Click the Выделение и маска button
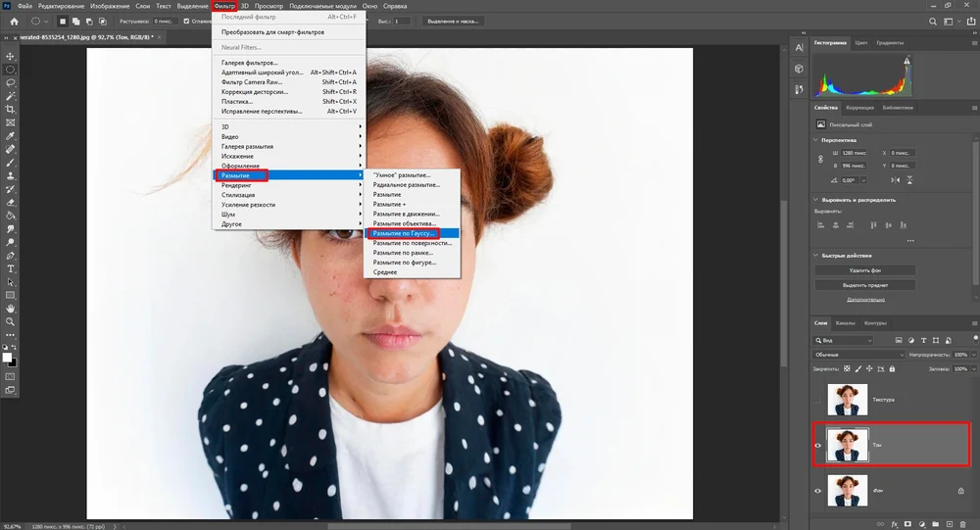The image size is (980, 530). tap(453, 22)
